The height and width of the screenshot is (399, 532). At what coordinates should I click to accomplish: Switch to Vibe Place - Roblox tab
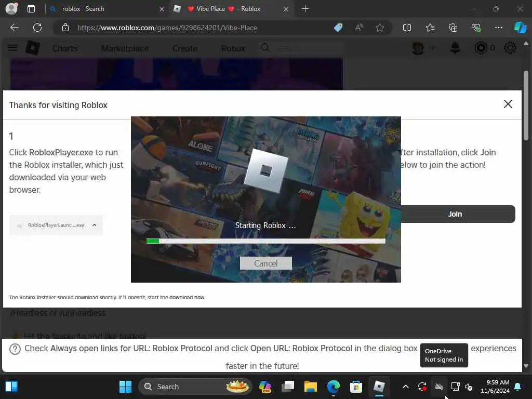[231, 9]
